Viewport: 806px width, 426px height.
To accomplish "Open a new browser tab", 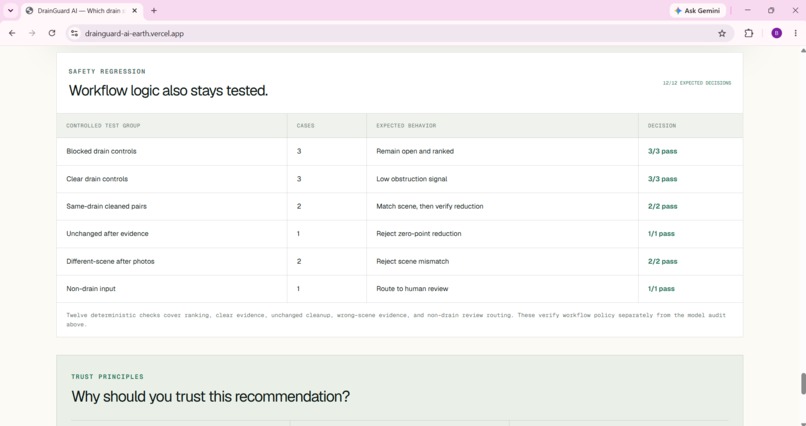I will click(x=154, y=11).
